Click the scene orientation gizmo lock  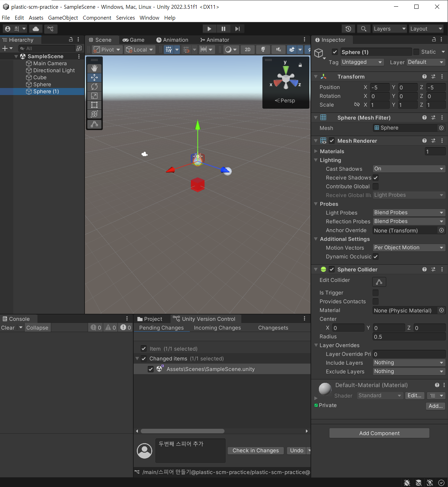coord(300,65)
